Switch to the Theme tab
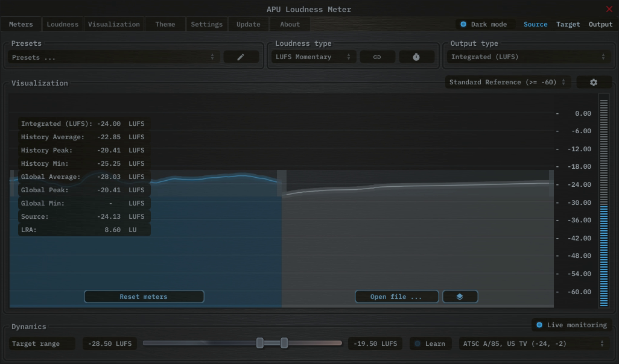Viewport: 619px width, 364px height. (x=165, y=24)
